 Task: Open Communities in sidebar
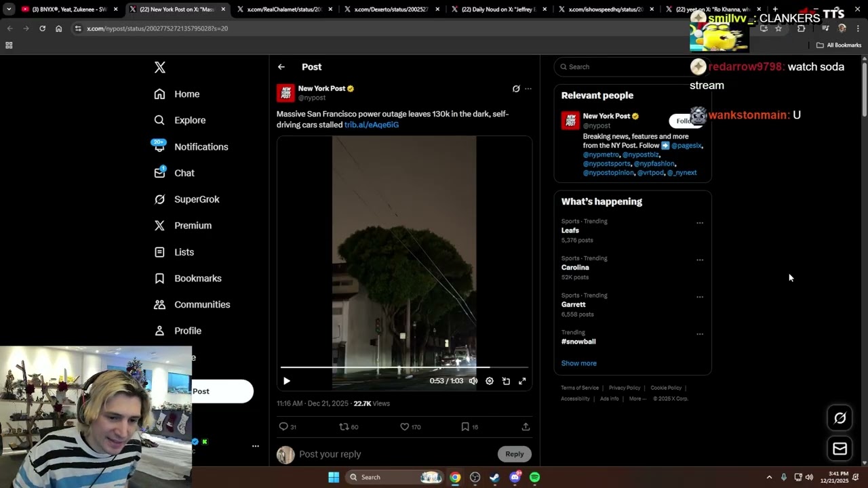193,305
